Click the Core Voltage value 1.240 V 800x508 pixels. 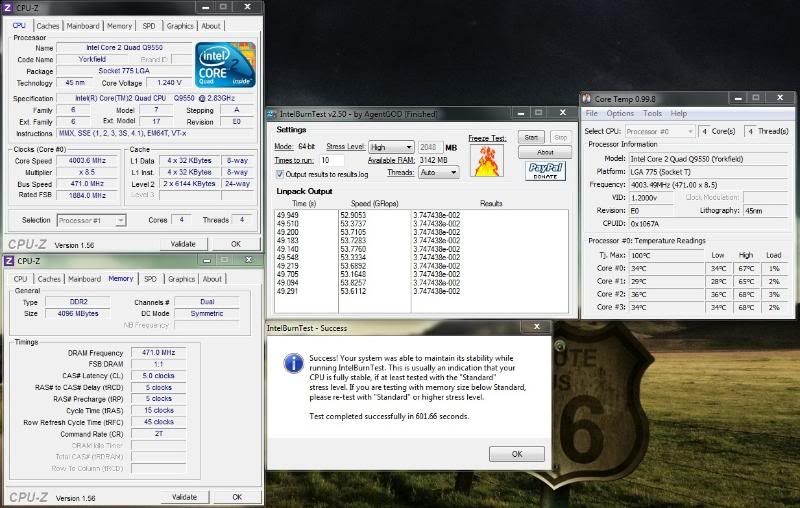169,83
